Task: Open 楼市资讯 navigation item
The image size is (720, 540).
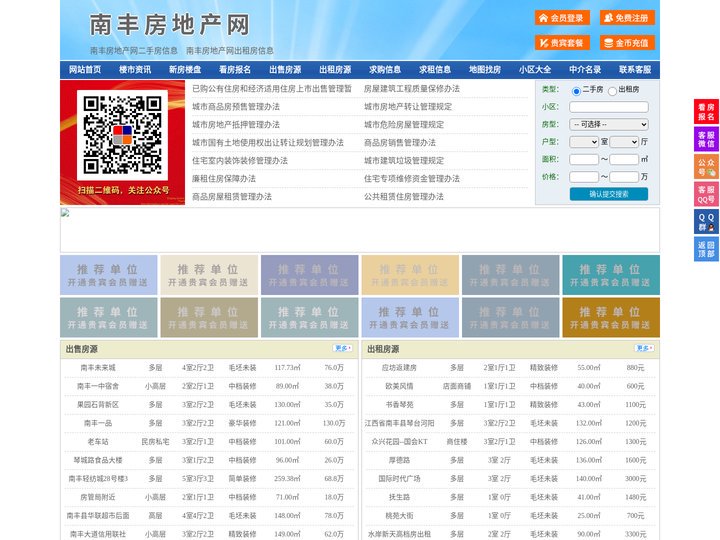Action: tap(135, 70)
